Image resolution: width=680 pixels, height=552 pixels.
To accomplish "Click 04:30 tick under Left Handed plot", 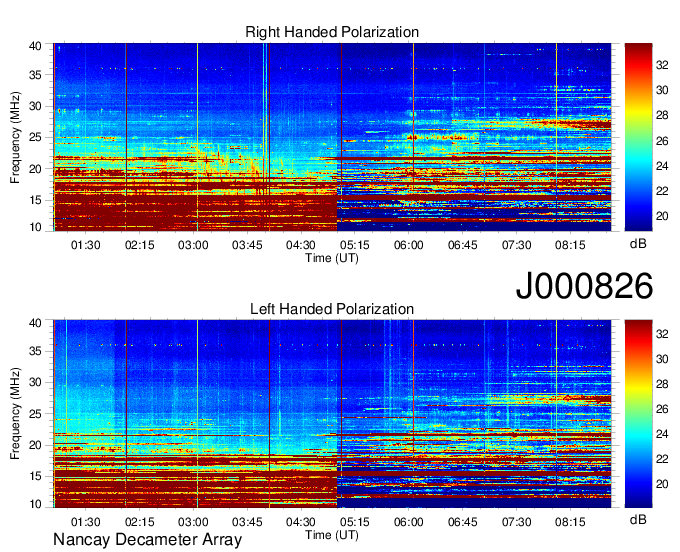I will (301, 522).
